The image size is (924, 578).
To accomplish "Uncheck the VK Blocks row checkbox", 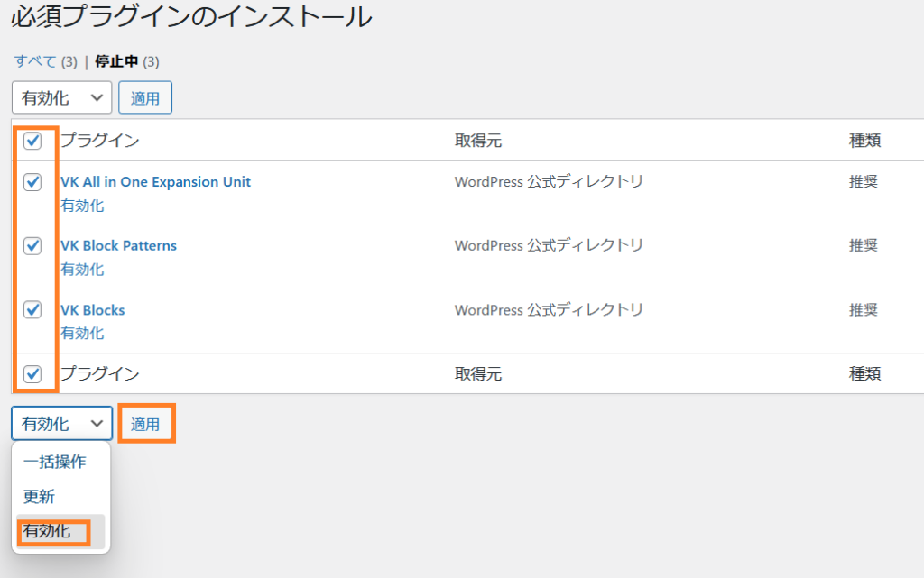I will (x=32, y=309).
